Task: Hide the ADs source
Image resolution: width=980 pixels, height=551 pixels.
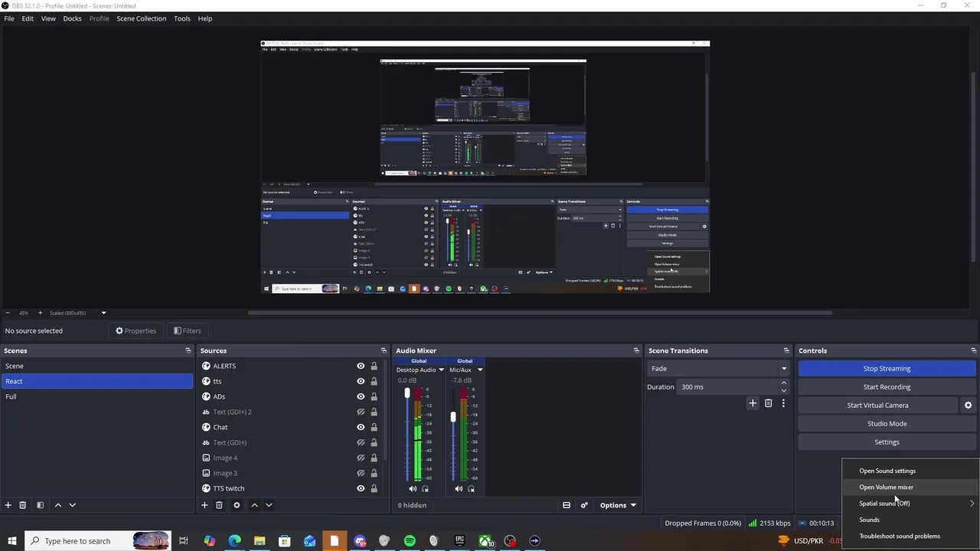Action: tap(361, 396)
